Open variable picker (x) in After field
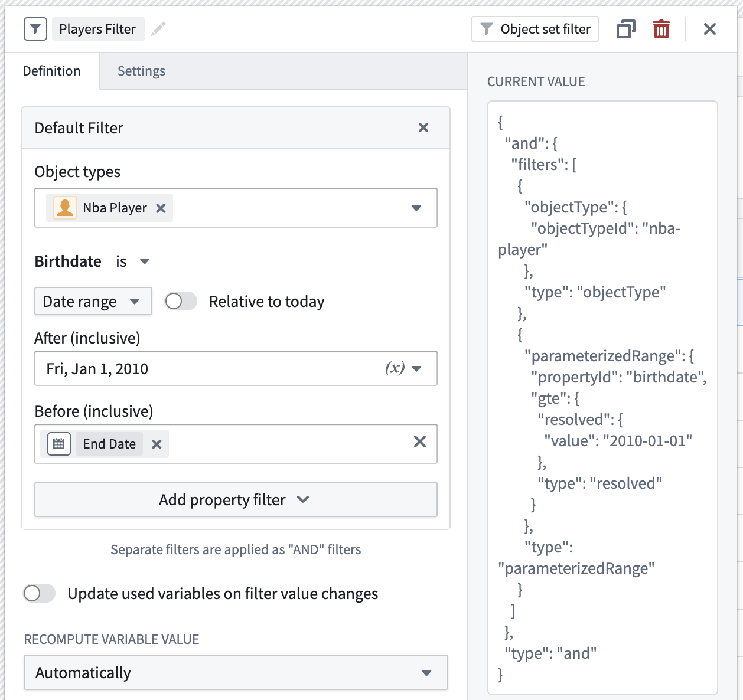743x700 pixels. 395,368
